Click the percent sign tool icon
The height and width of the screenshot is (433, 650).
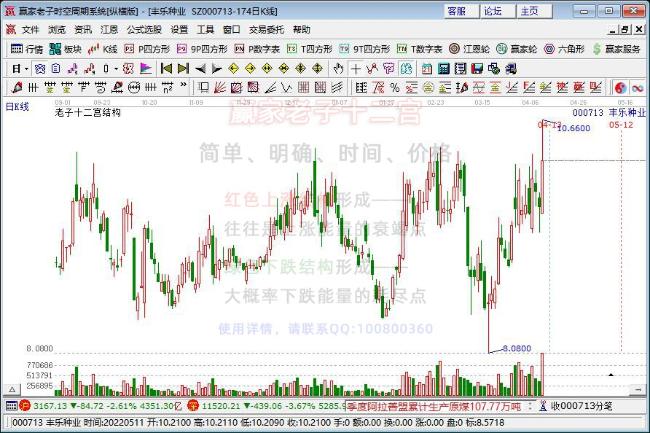tap(395, 87)
